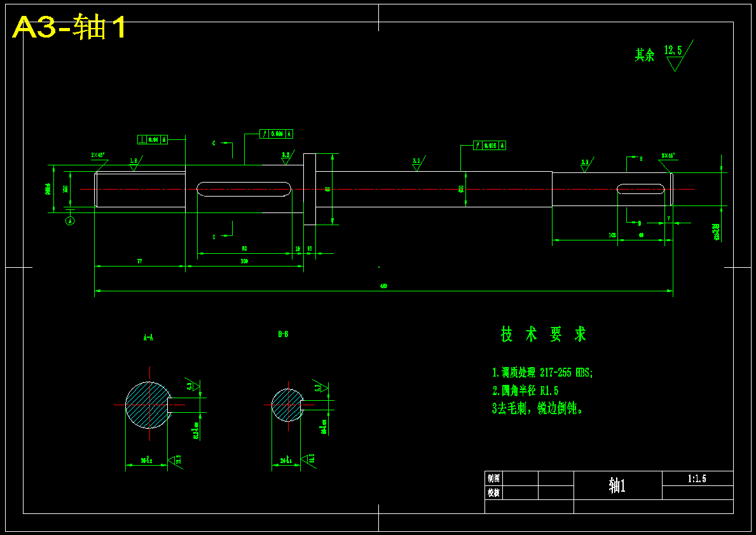Select the long keyway slot outline
The width and height of the screenshot is (756, 535).
tap(244, 189)
